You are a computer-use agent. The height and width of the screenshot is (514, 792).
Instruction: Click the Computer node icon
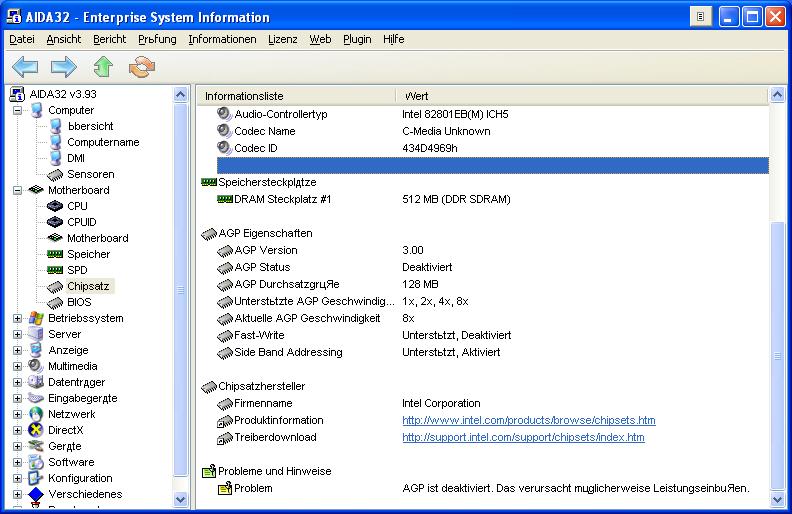click(x=36, y=110)
